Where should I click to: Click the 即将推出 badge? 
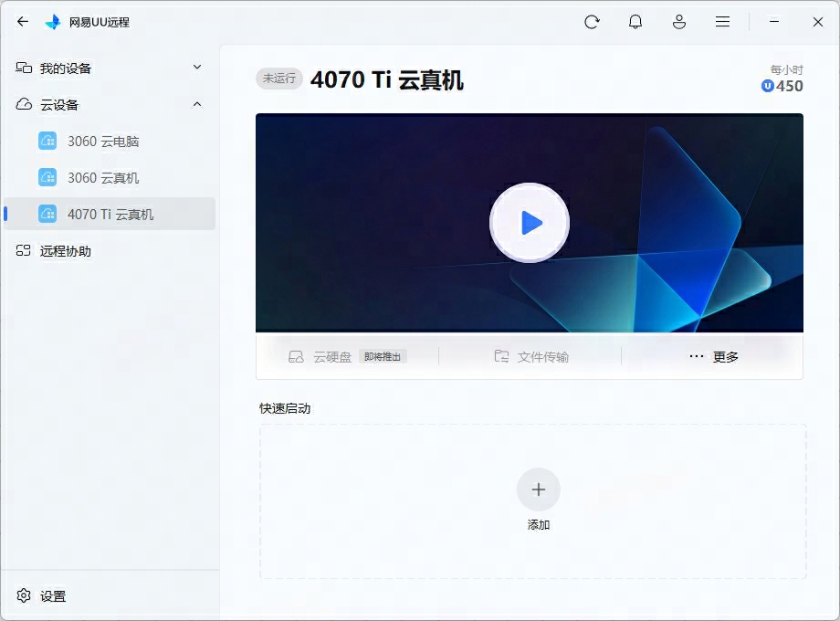[383, 357]
